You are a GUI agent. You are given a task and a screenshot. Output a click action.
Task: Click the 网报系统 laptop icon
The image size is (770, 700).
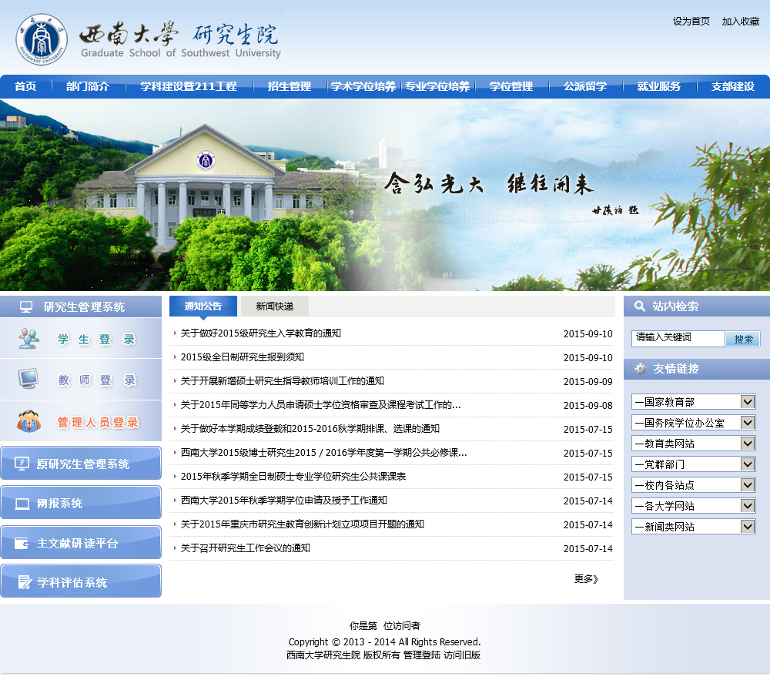tap(22, 504)
